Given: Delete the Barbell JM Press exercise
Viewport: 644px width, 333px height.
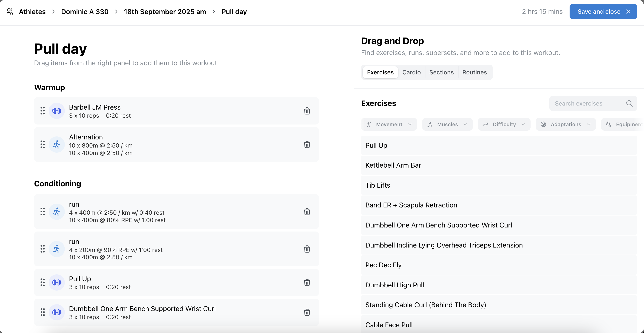Looking at the screenshot, I should point(307,111).
